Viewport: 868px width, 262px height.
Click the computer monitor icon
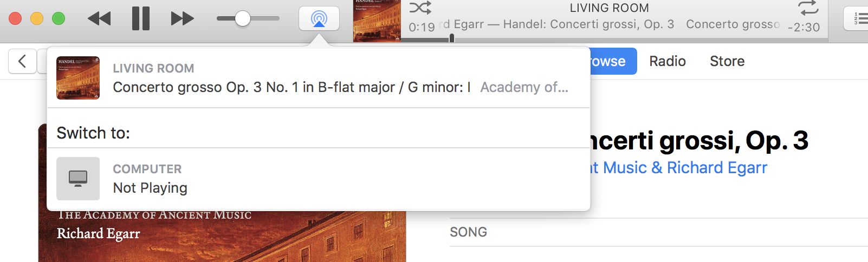(x=78, y=179)
